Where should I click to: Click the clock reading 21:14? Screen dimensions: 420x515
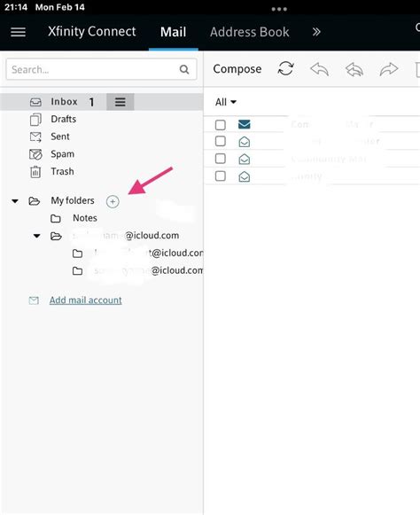16,7
